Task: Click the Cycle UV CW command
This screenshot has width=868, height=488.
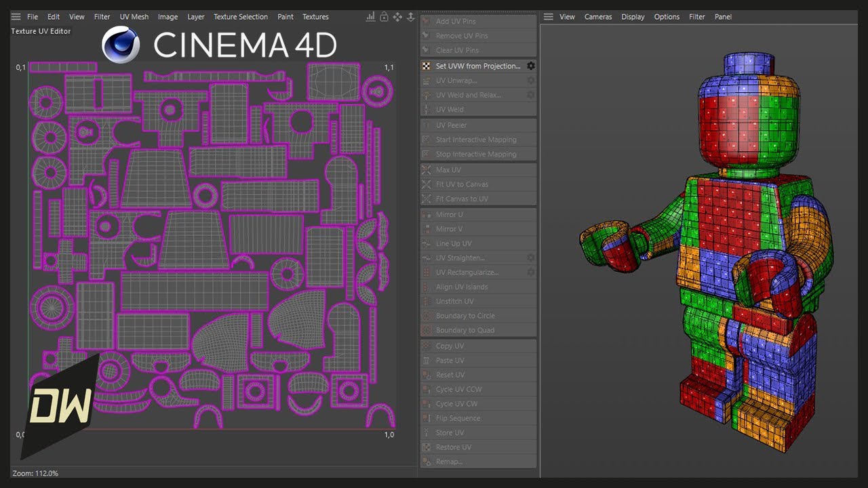Action: pyautogui.click(x=479, y=404)
